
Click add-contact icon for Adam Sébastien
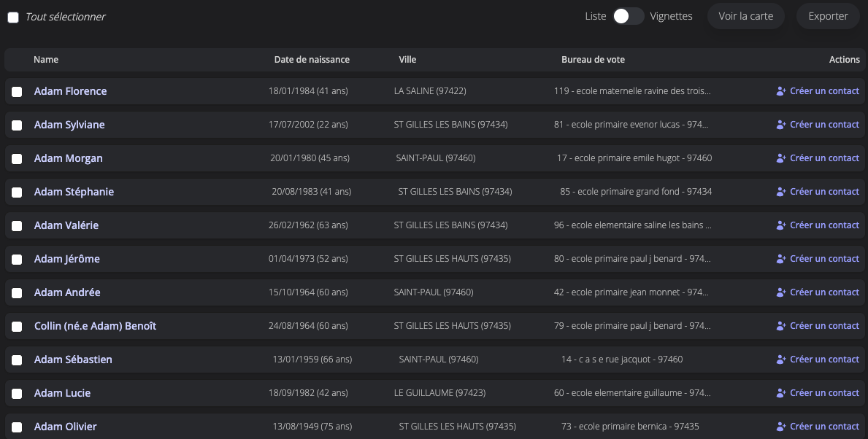point(780,360)
